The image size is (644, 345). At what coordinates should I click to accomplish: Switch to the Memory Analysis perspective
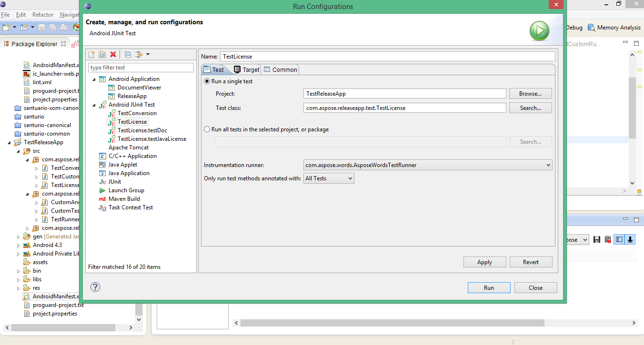(x=614, y=27)
